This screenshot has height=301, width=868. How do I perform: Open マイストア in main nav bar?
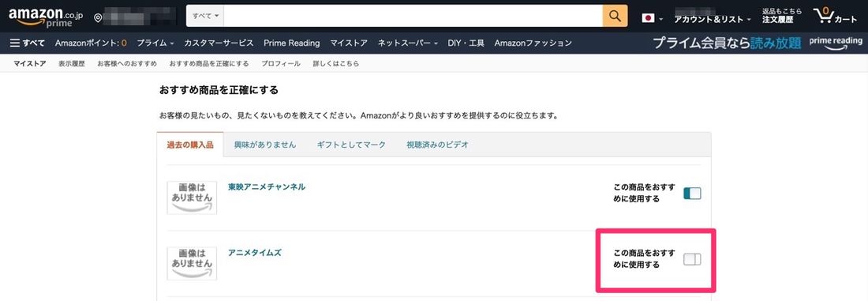349,43
